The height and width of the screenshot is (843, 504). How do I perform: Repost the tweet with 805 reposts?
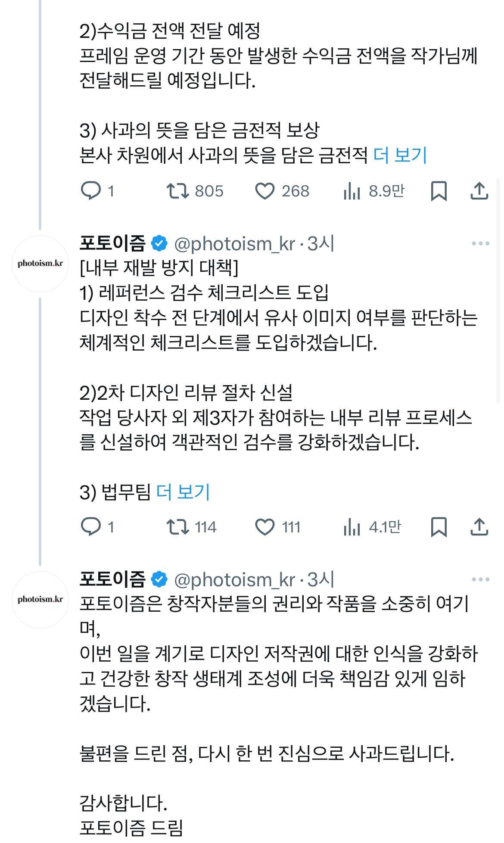click(178, 191)
